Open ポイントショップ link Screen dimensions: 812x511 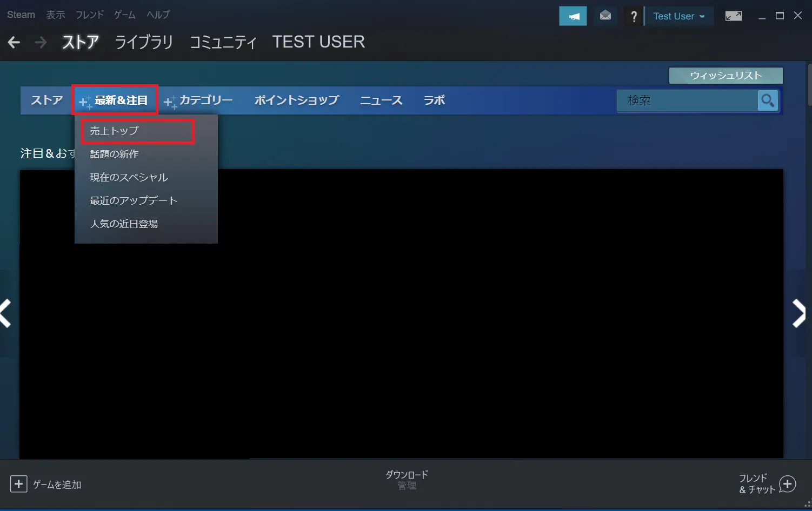(x=297, y=100)
